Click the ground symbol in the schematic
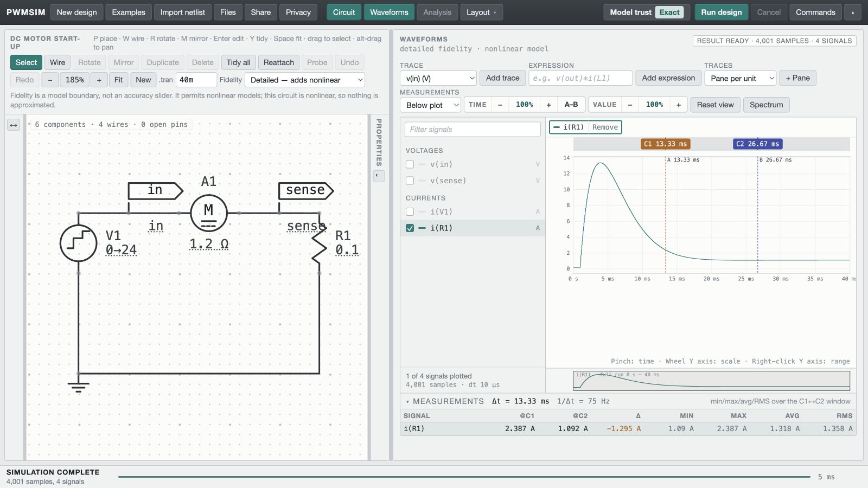This screenshot has height=488, width=868. [x=79, y=387]
